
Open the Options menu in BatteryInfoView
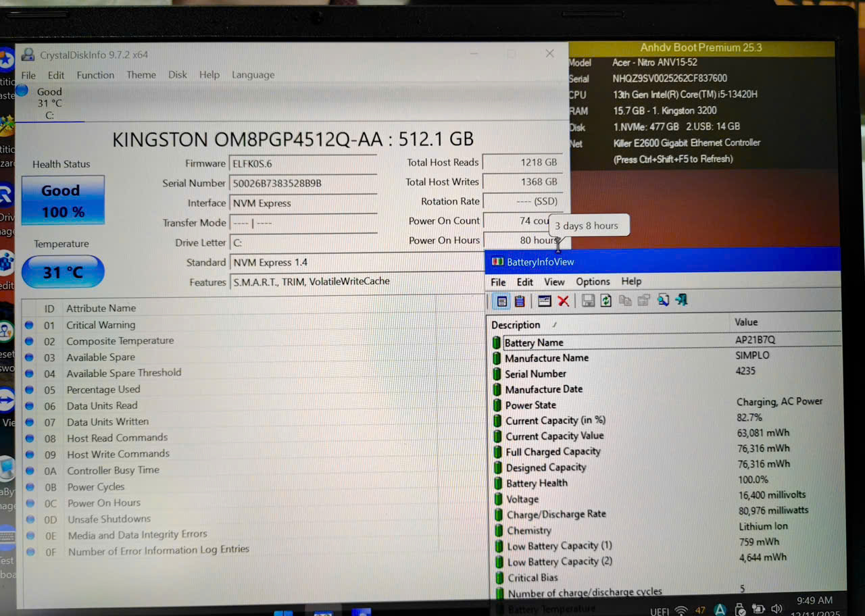point(593,282)
